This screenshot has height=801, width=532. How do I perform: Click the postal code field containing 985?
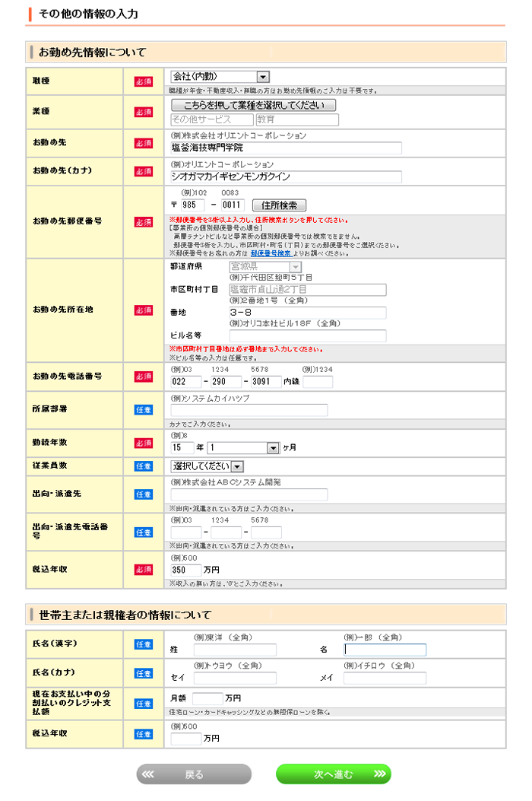point(192,205)
